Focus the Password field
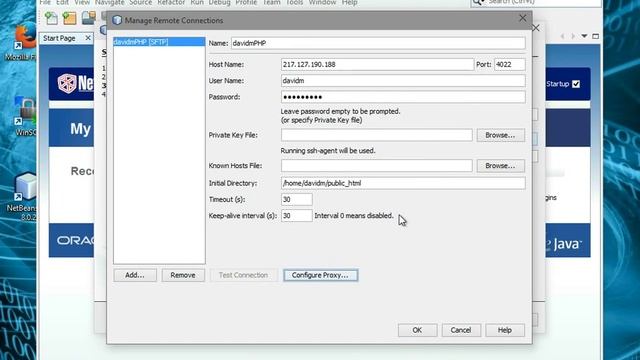The image size is (640, 360). pyautogui.click(x=403, y=97)
